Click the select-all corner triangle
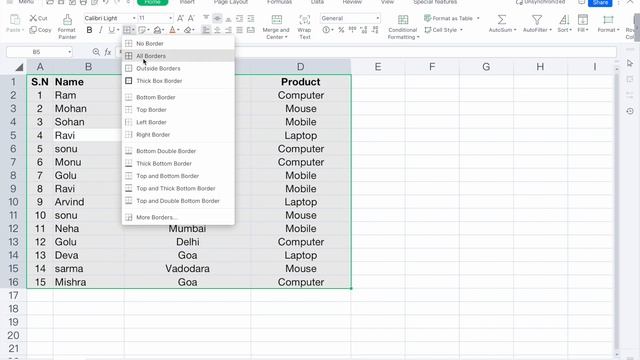640x360 pixels. pyautogui.click(x=19, y=67)
